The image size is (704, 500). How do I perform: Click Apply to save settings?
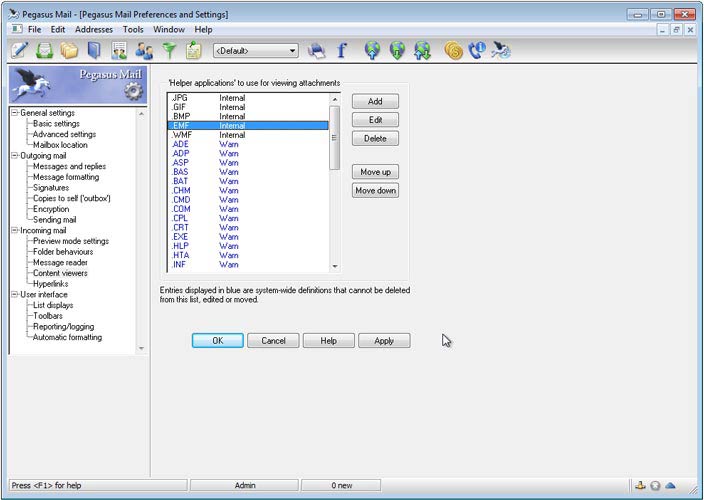point(384,341)
